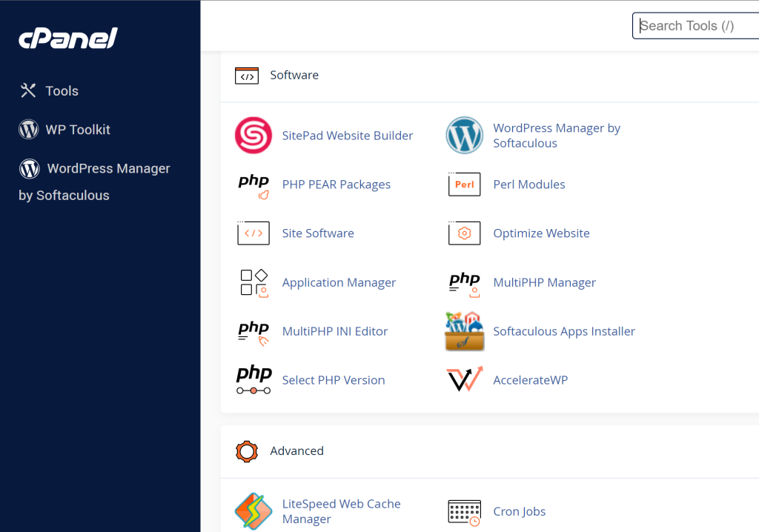Screen dimensions: 759x532
Task: Click the Softaculous Apps Installer box icon
Action: tap(465, 331)
